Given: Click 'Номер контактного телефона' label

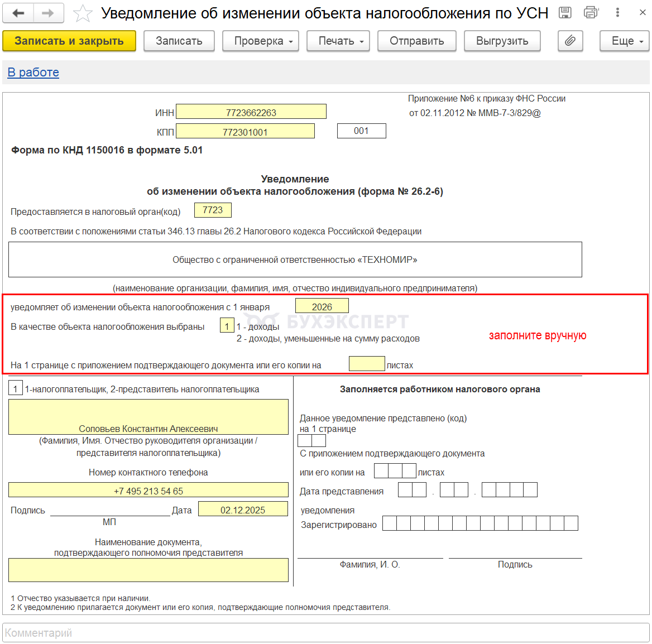Looking at the screenshot, I should 148,473.
